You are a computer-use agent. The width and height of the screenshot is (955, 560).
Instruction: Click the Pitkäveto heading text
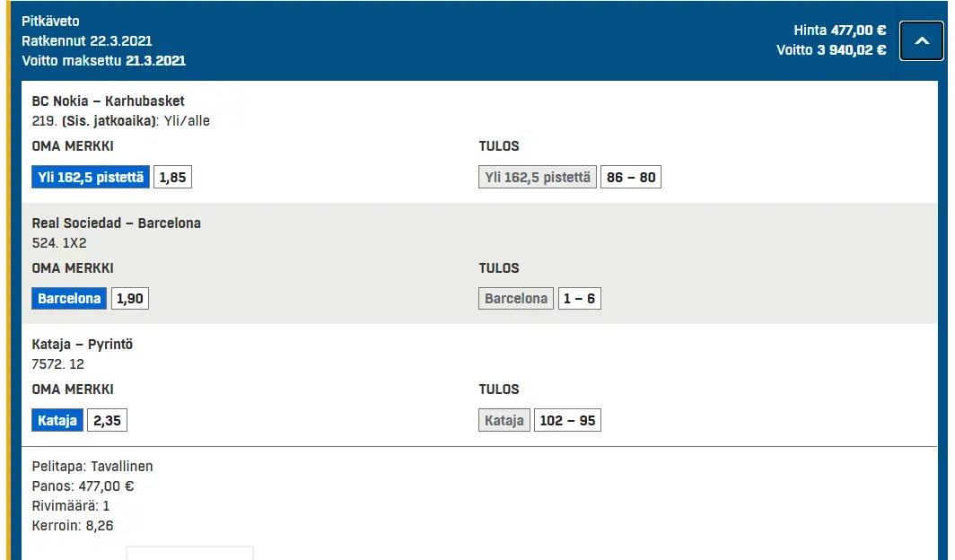[50, 22]
